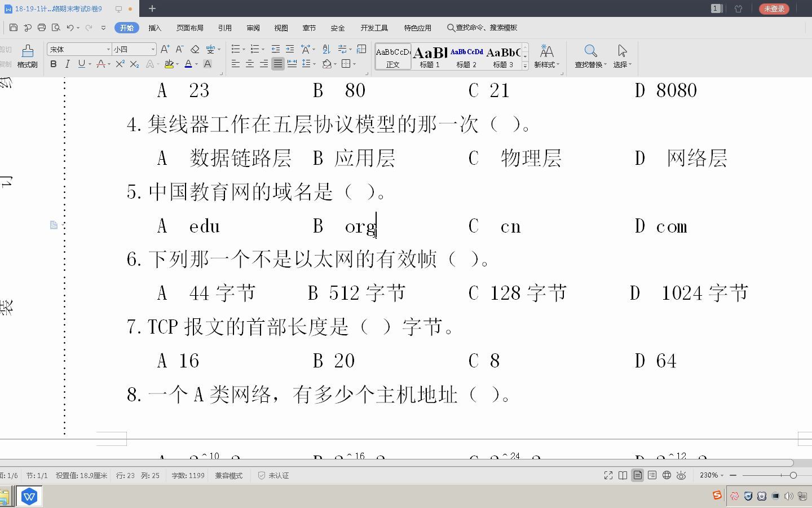Click the increase indent icon
The width and height of the screenshot is (812, 508).
[290, 50]
